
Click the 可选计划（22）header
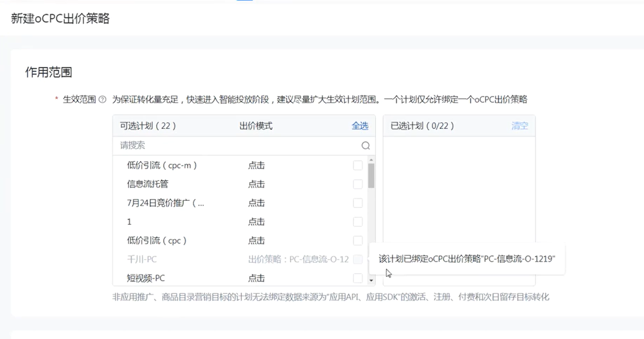[x=148, y=126]
